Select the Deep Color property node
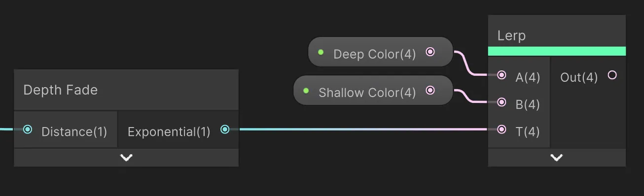This screenshot has height=196, width=644. pyautogui.click(x=380, y=52)
